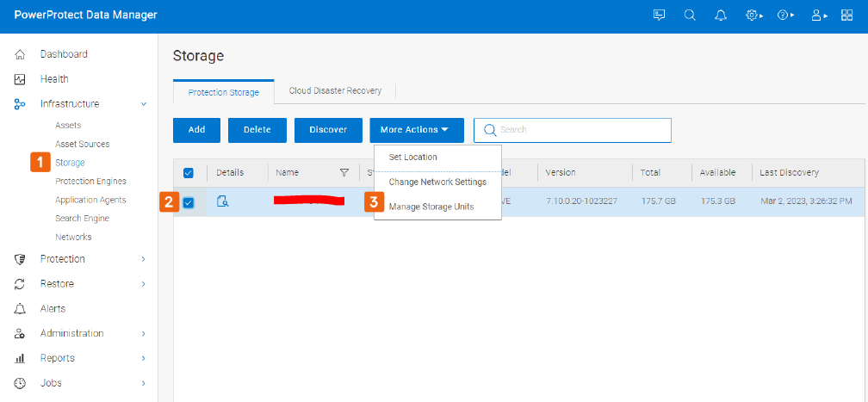The image size is (868, 402).
Task: Click the Discover button
Action: pos(328,130)
